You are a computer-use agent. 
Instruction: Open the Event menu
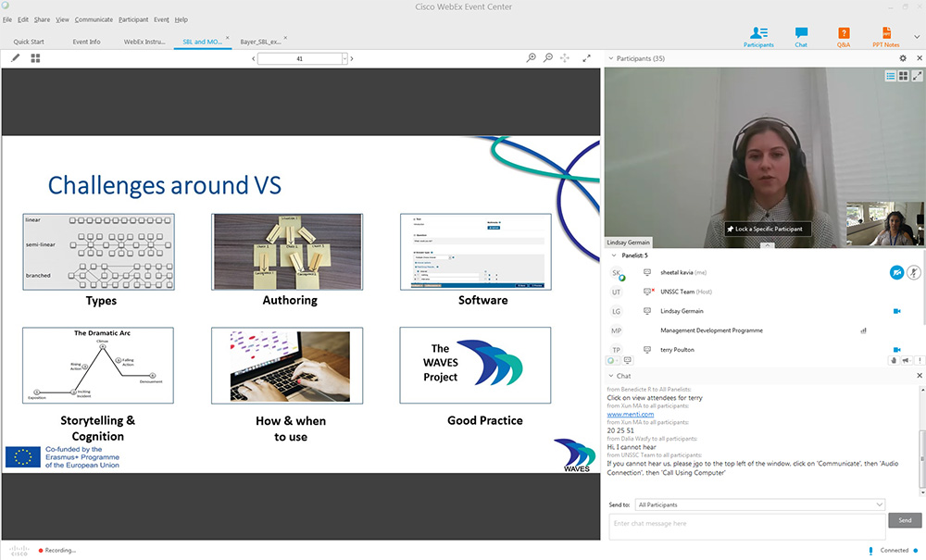point(161,19)
